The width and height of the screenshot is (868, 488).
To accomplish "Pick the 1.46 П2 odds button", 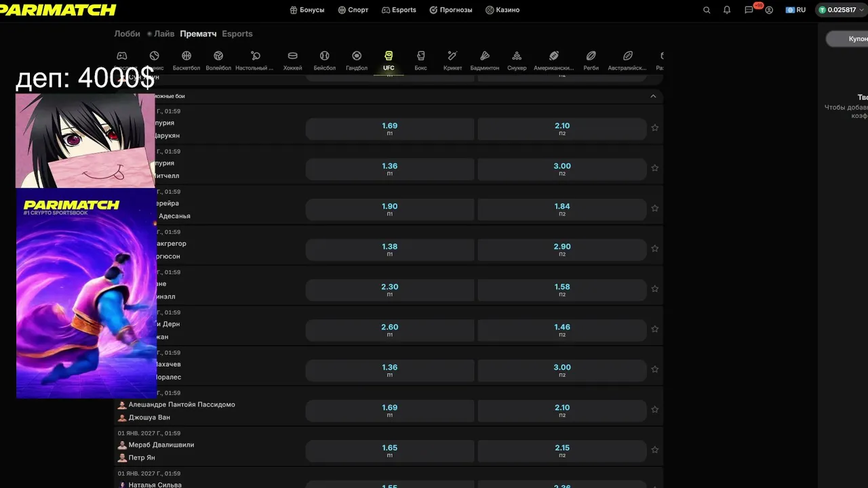I will tap(562, 330).
